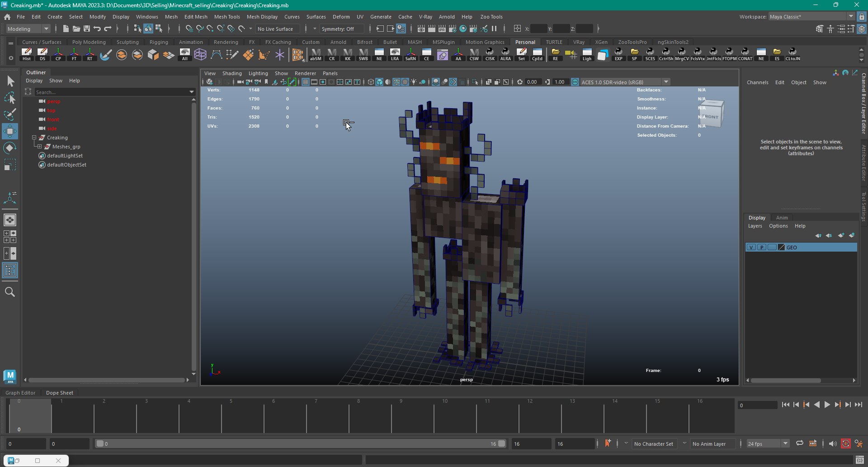
Task: Toggle the Outliner panel layout button
Action: (10, 271)
